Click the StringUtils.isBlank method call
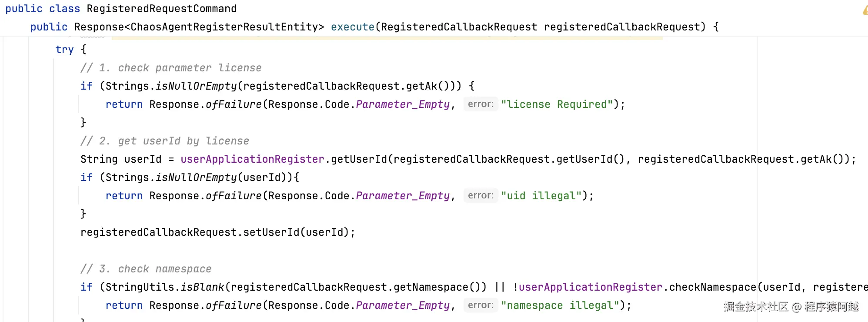 pyautogui.click(x=165, y=287)
